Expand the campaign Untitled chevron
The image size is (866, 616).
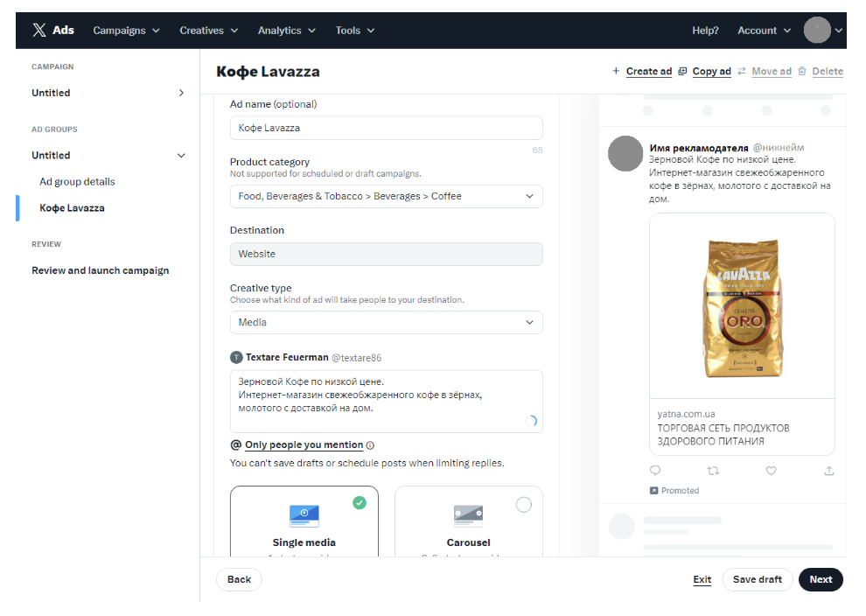click(x=181, y=93)
